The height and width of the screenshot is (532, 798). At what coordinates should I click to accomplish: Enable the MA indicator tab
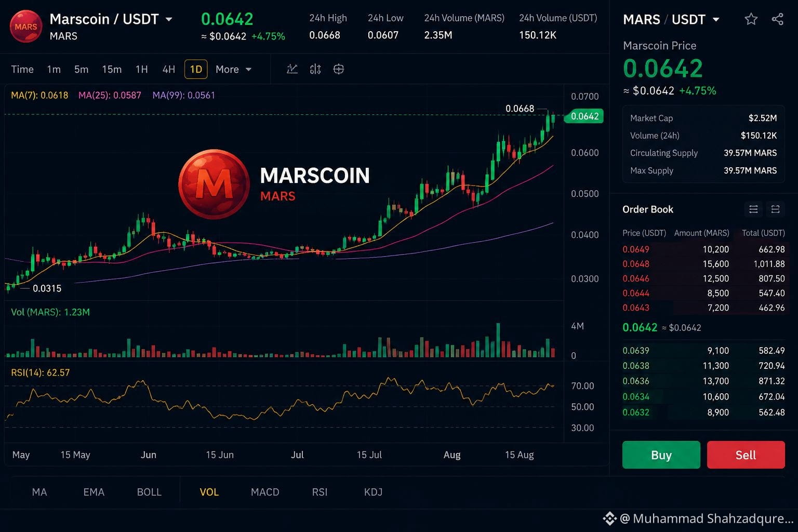pos(39,492)
